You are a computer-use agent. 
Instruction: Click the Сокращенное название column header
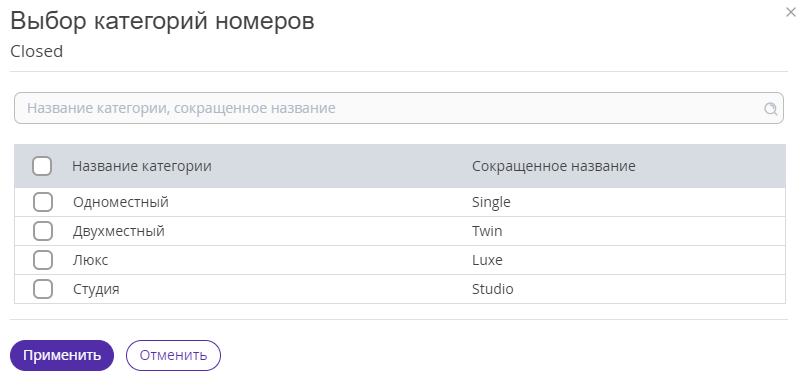(x=554, y=166)
